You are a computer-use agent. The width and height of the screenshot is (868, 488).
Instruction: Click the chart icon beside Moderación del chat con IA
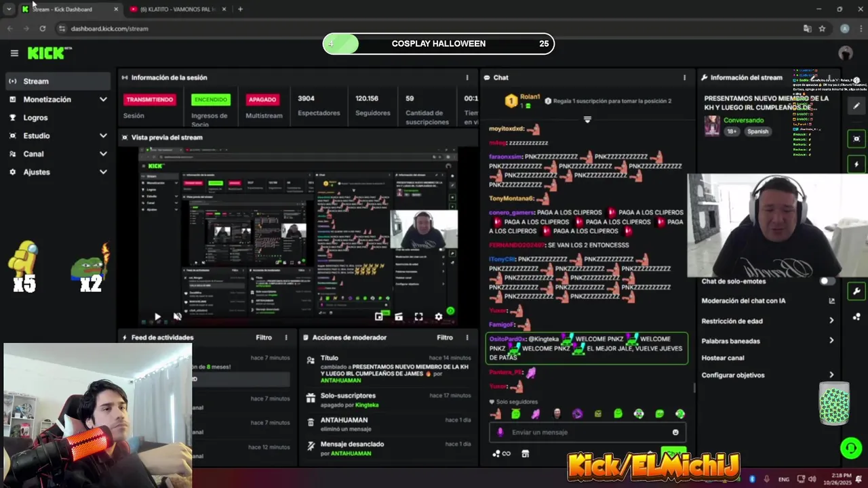click(x=831, y=301)
